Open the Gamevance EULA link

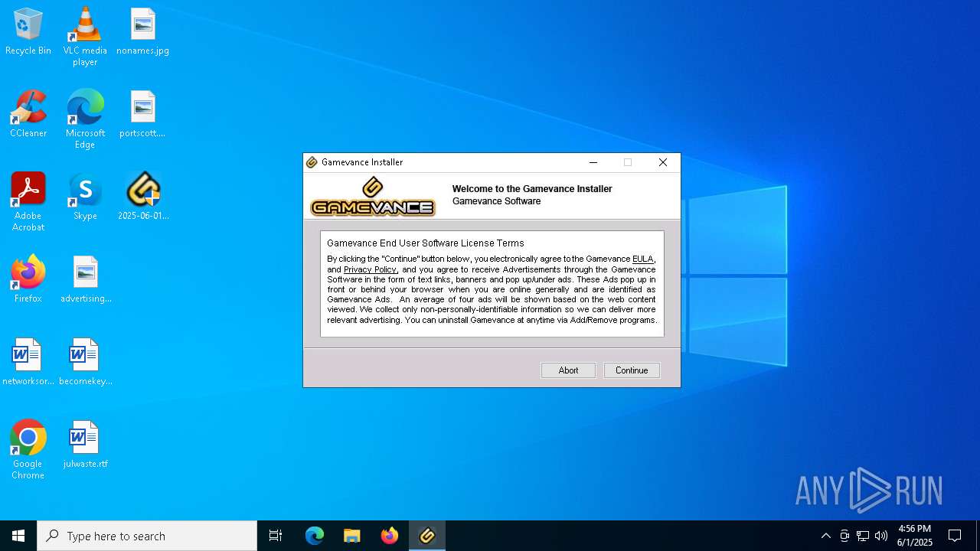(642, 259)
